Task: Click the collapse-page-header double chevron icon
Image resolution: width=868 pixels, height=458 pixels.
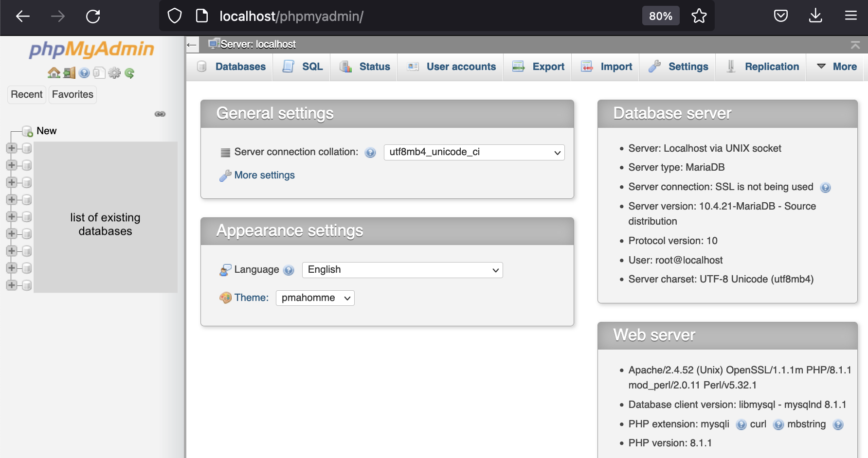Action: coord(855,45)
